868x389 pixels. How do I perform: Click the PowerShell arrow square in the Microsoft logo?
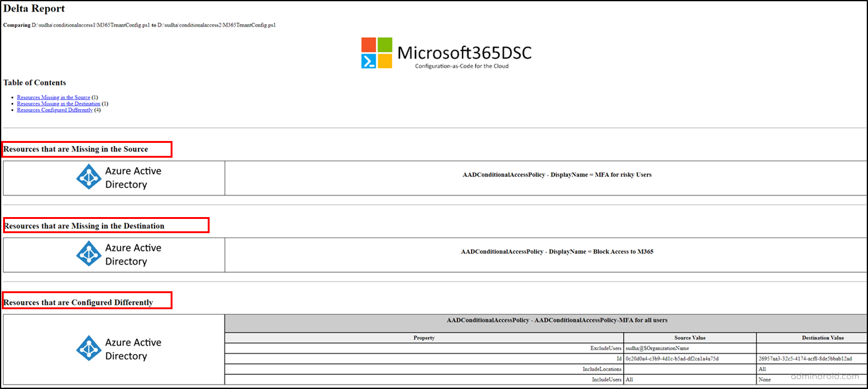[368, 61]
